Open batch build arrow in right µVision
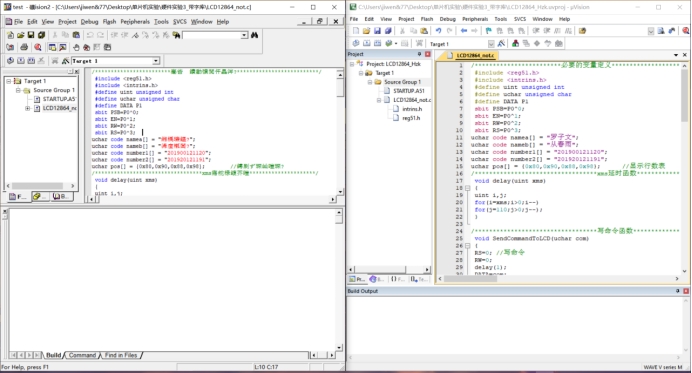692x373 pixels. (x=396, y=43)
